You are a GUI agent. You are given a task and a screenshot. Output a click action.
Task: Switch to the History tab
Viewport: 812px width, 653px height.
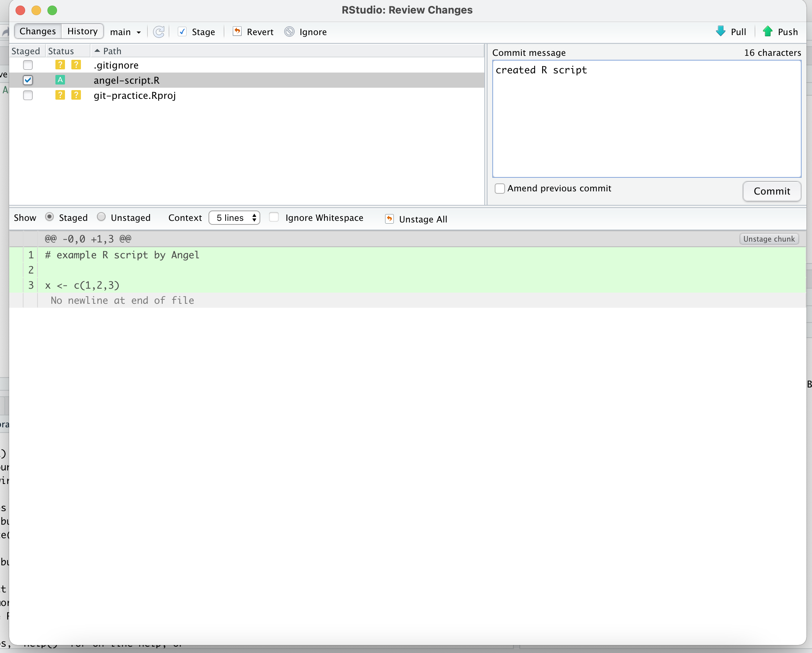click(x=81, y=31)
